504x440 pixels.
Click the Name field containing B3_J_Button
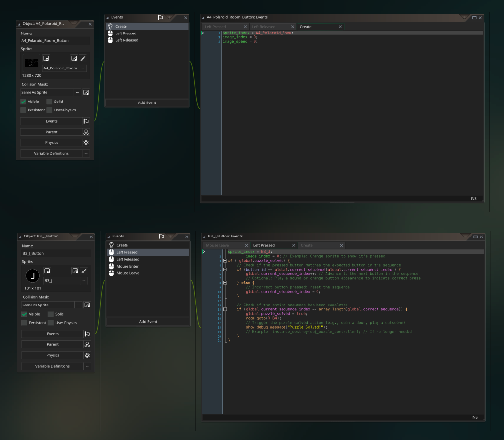tap(56, 253)
